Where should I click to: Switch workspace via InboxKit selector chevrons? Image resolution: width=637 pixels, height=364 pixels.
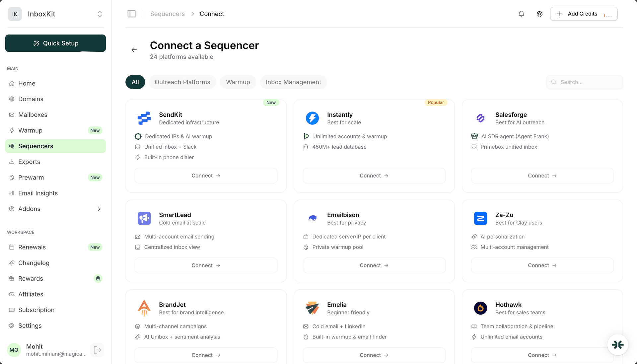click(x=100, y=14)
